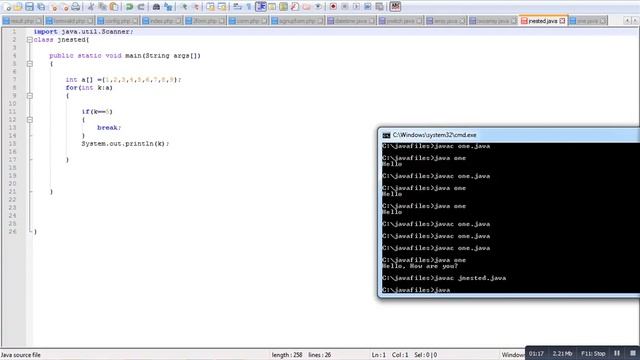Click the Print icon in the toolbar
Image resolution: width=640 pixels, height=360 pixels.
point(76,7)
